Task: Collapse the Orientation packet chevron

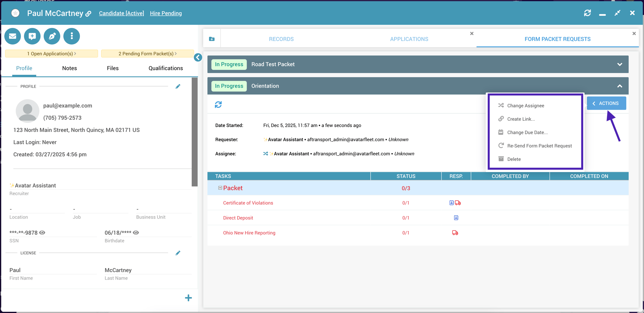Action: 620,86
